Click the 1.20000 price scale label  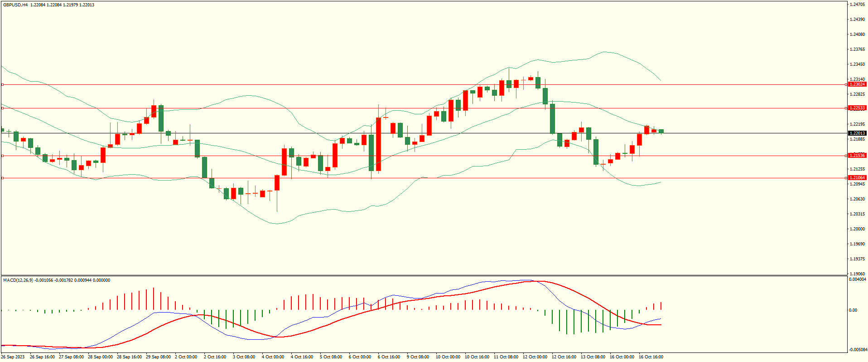click(x=857, y=229)
